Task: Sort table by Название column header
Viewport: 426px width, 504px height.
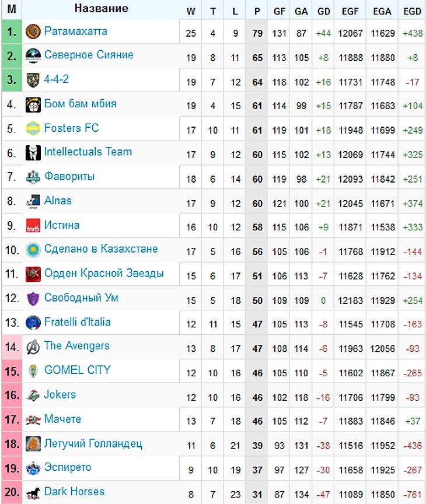Action: (102, 9)
